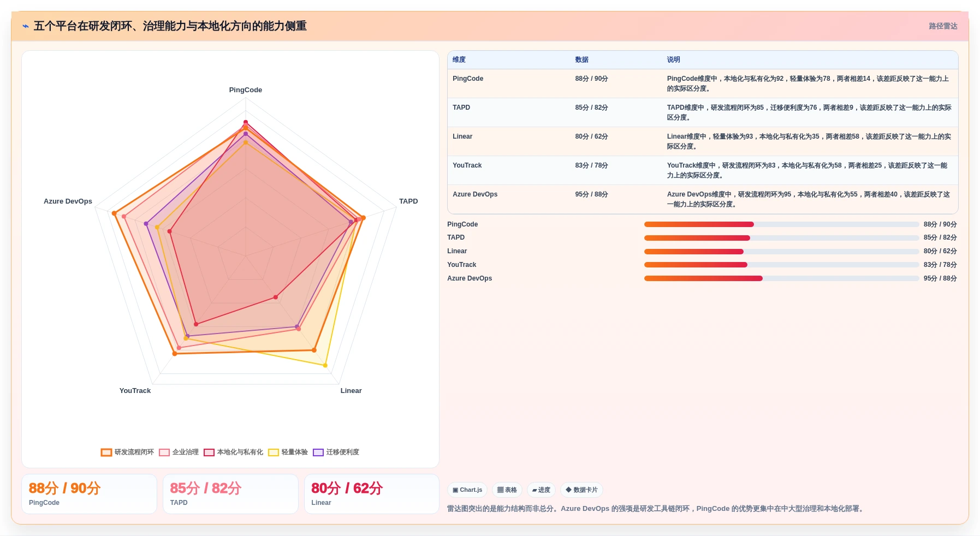This screenshot has height=536, width=980.
Task: Click the TAPD radar axis label
Action: tap(408, 201)
